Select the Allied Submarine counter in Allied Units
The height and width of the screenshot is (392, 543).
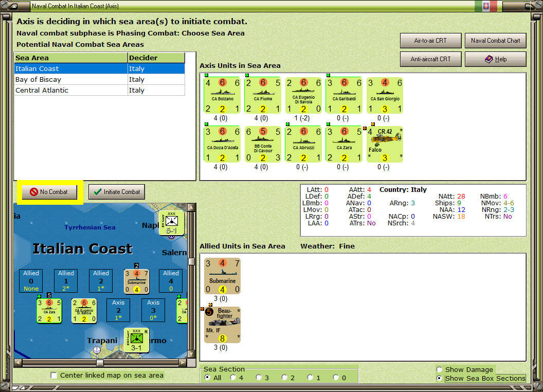point(222,276)
